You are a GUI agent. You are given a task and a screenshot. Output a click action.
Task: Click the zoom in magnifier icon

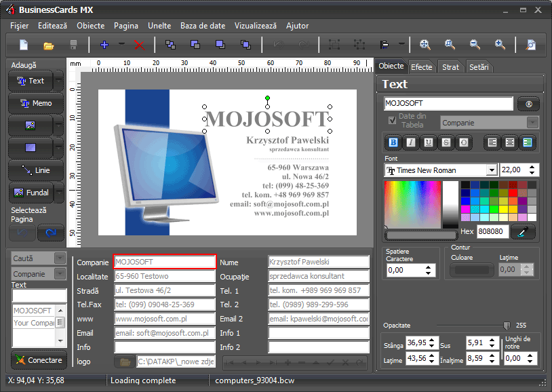[x=500, y=45]
